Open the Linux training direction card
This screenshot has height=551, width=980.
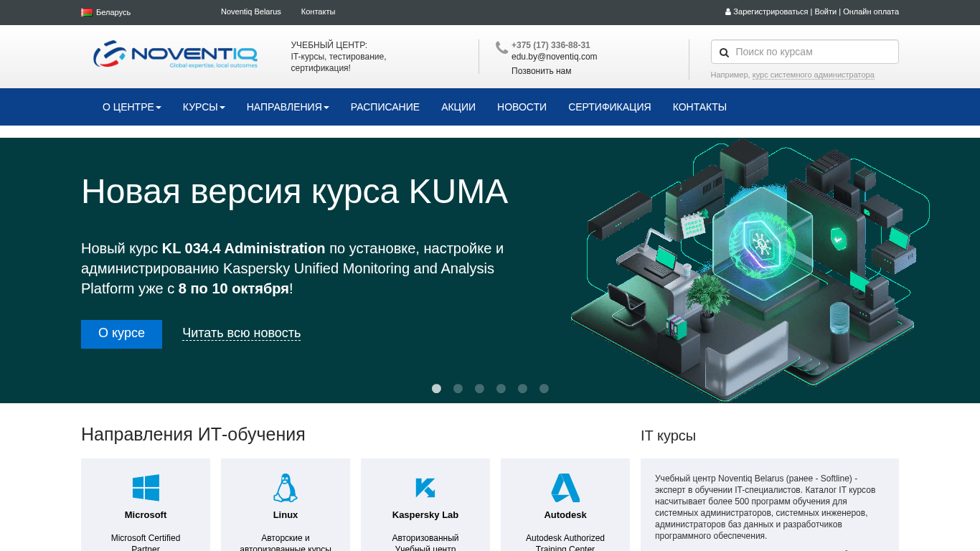coord(286,505)
